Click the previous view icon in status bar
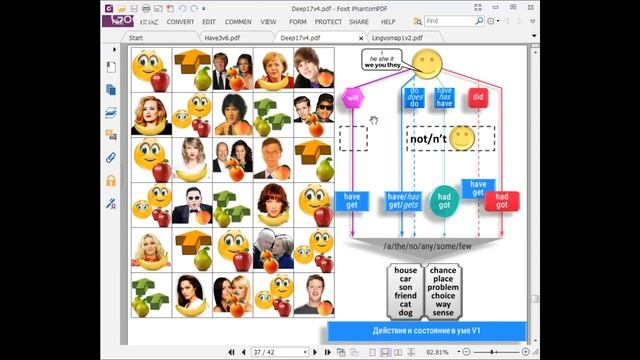The height and width of the screenshot is (360, 640). 341,352
